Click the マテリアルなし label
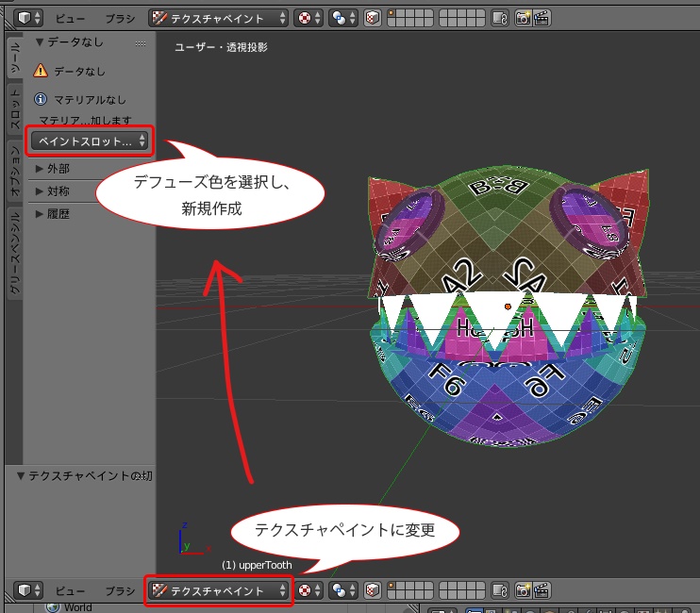Image resolution: width=700 pixels, height=613 pixels. 90,99
